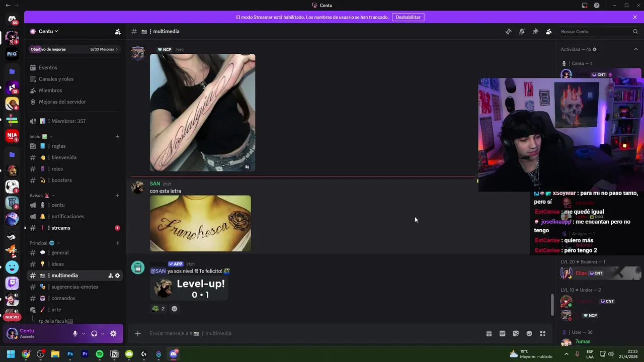Open Eventos in the sidebar
Image resolution: width=644 pixels, height=362 pixels.
point(74,67)
